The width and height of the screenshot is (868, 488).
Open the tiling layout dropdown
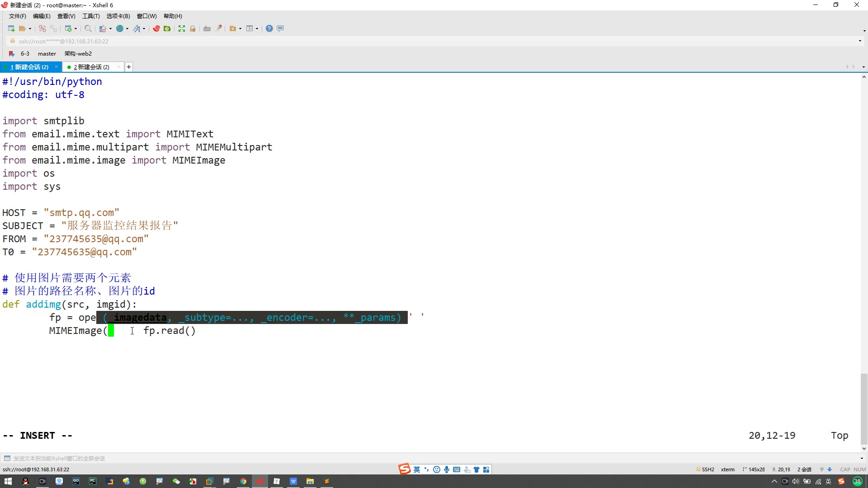tap(257, 28)
